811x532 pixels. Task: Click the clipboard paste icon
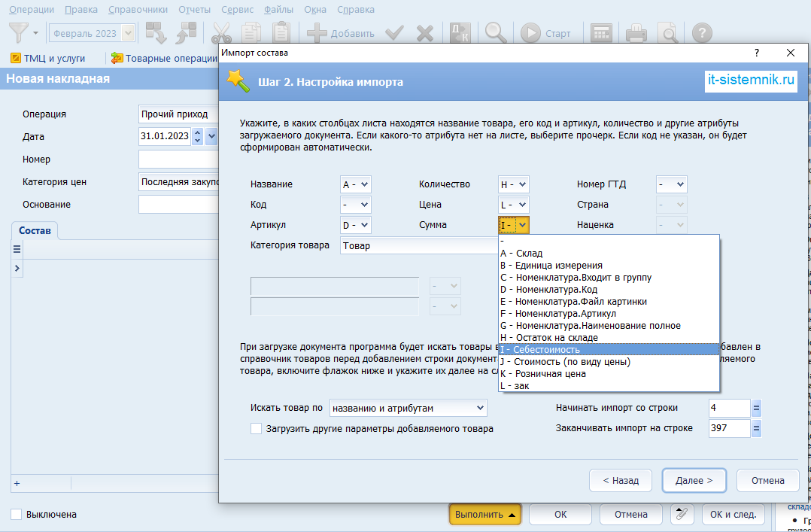[281, 33]
